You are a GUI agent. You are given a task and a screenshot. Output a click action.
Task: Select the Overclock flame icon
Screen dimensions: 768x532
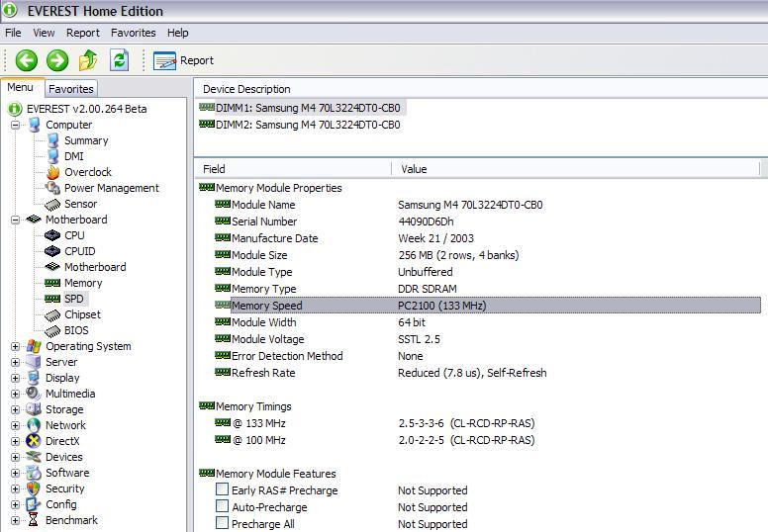coord(52,172)
